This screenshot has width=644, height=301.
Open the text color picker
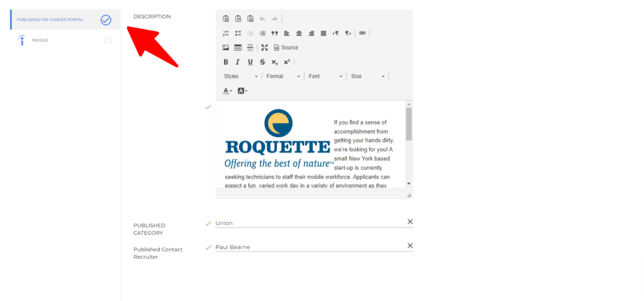pyautogui.click(x=227, y=91)
